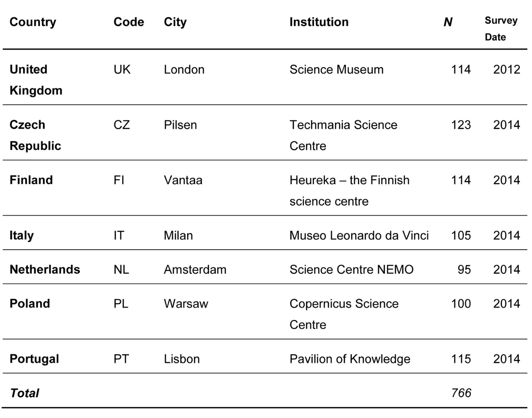Click the Survey Date column header
Viewport: 532px width, 418px height.
click(x=501, y=29)
